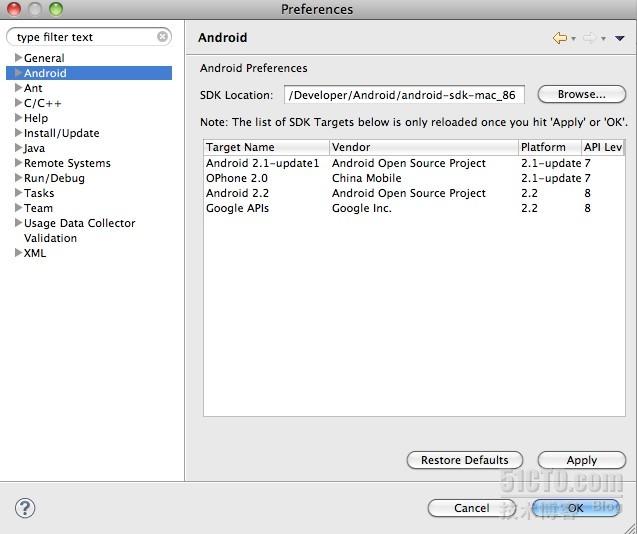Screen dimensions: 637x534
Task: Sort by Platform column header
Action: (550, 147)
